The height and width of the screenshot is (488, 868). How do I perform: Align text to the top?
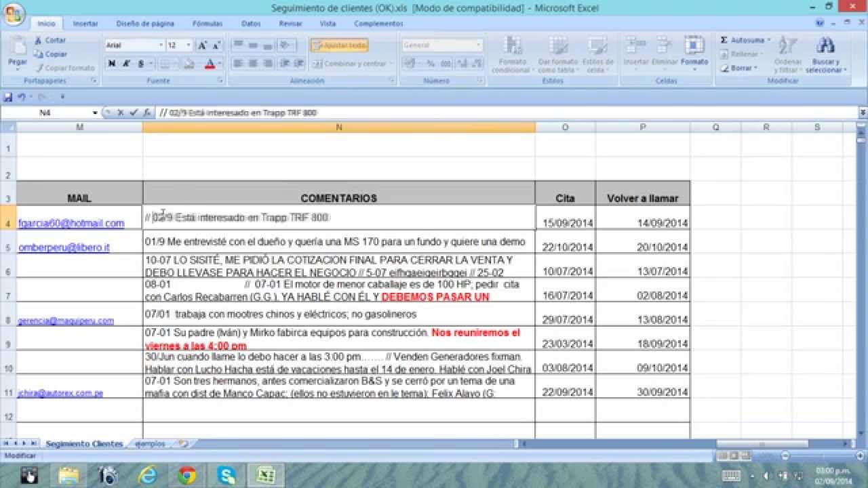pyautogui.click(x=238, y=45)
